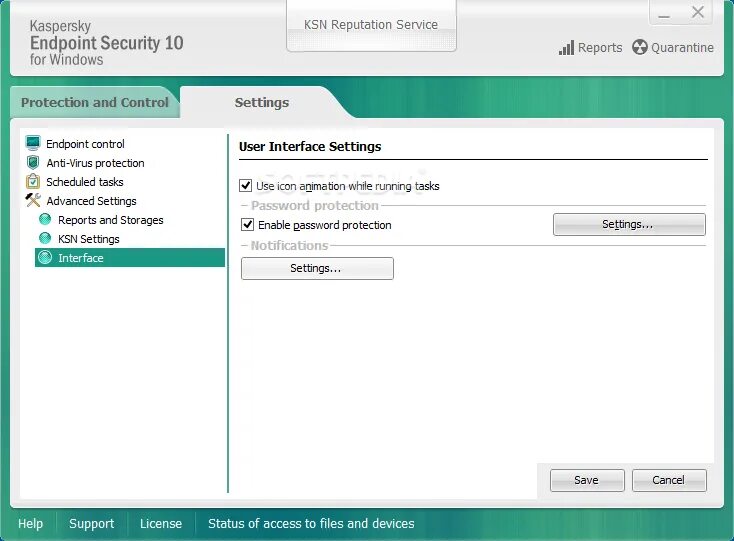This screenshot has height=541, width=734.
Task: Click the Quarantine radiation icon
Action: point(639,47)
